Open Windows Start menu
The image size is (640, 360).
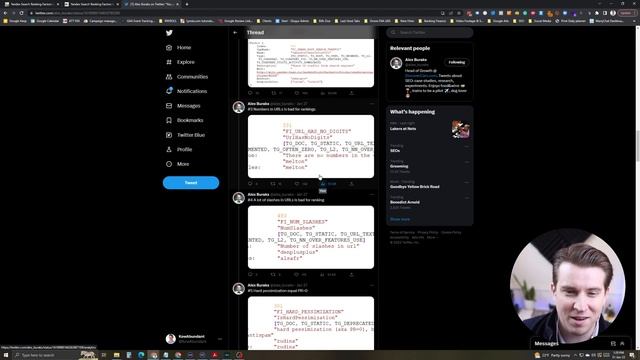click(6, 355)
